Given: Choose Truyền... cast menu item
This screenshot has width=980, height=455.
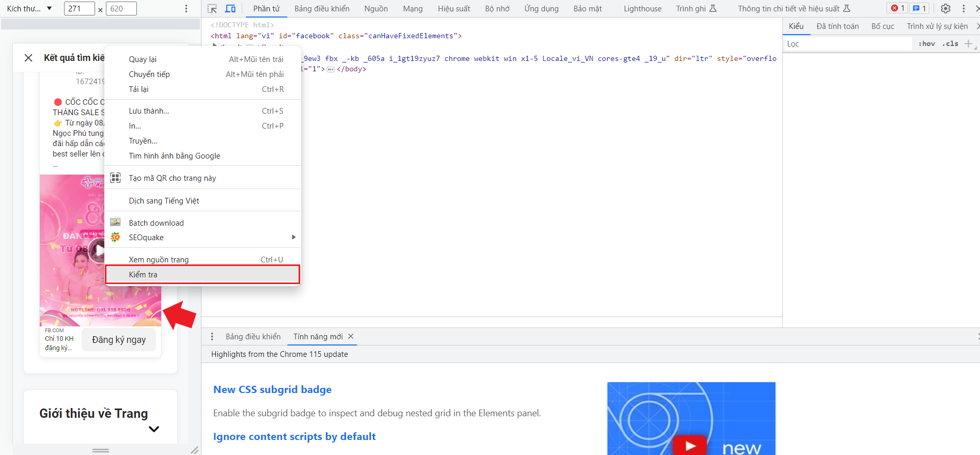Looking at the screenshot, I should pos(203,141).
